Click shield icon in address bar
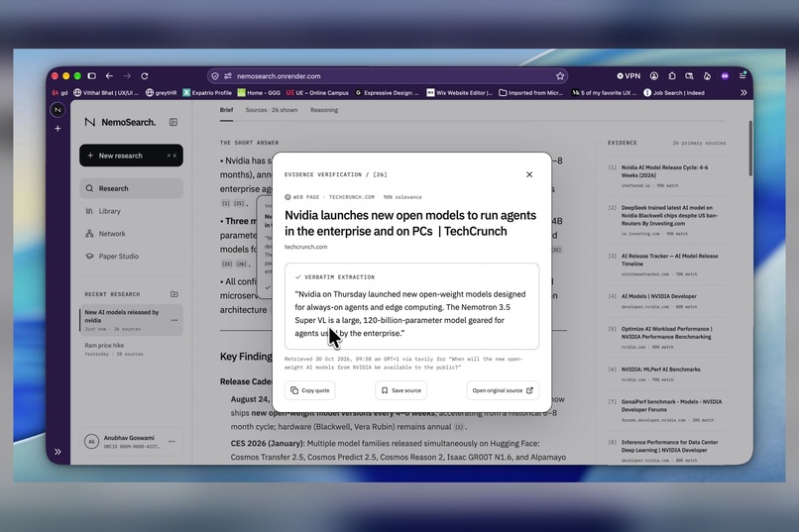Screen dimensions: 799x532 pyautogui.click(x=215, y=76)
